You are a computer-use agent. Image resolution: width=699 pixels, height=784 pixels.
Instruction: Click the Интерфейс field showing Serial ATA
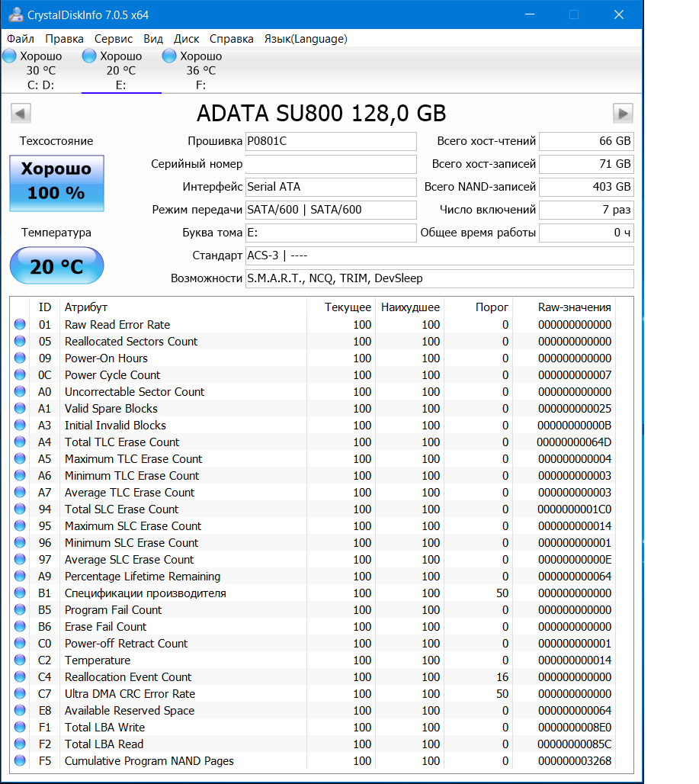331,187
